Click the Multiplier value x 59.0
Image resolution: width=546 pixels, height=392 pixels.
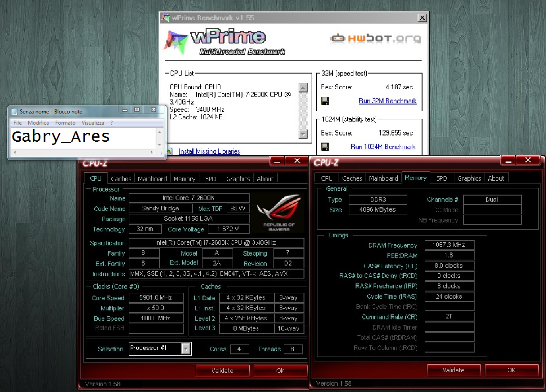coord(156,308)
